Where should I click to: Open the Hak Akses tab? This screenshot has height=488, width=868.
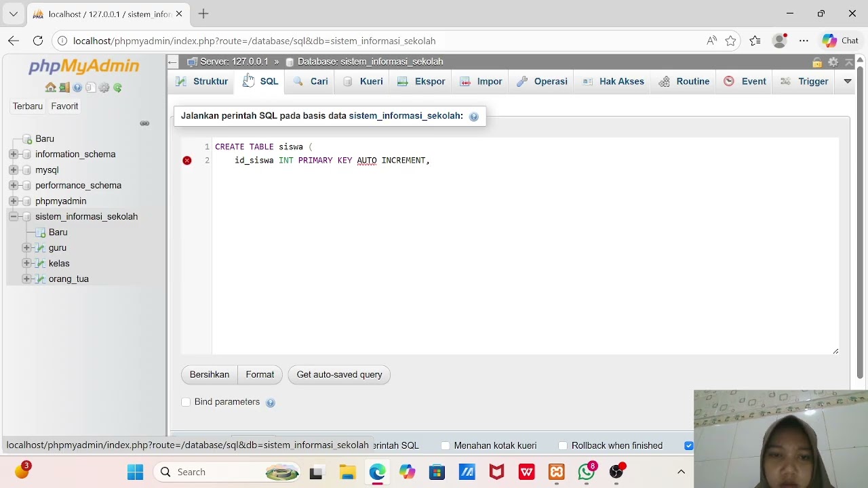click(x=613, y=81)
